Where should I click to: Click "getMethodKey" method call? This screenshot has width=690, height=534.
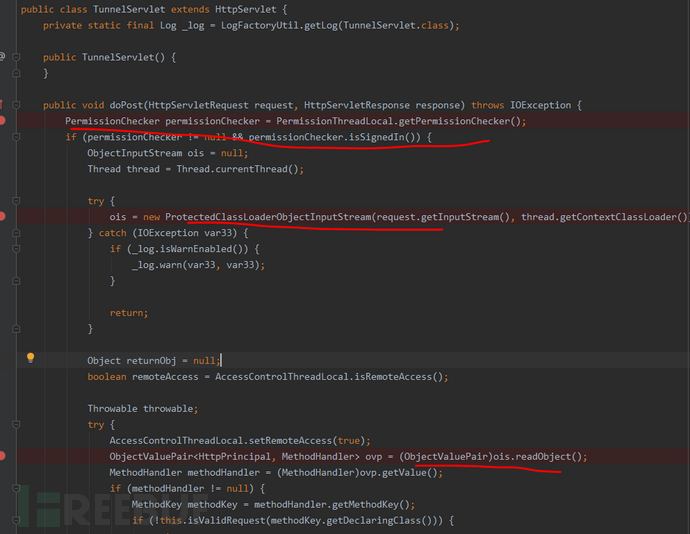pyautogui.click(x=365, y=504)
